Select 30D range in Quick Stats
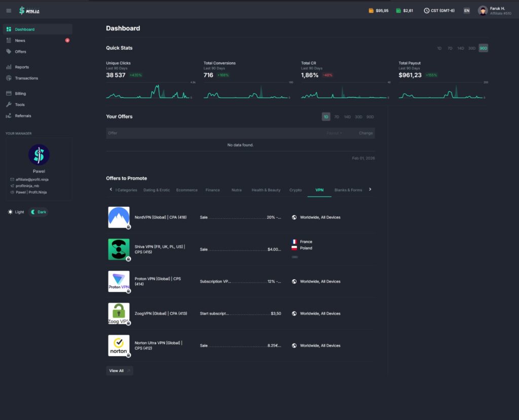 point(472,48)
